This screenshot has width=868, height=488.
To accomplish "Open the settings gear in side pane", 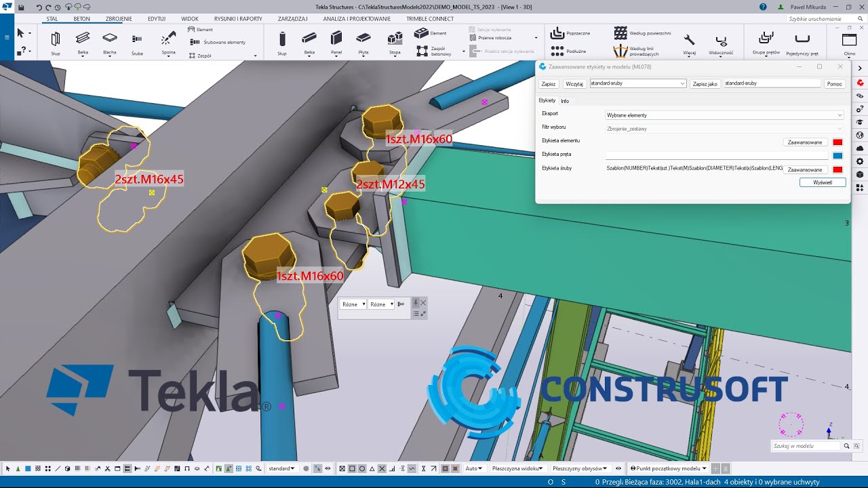I will 860,161.
